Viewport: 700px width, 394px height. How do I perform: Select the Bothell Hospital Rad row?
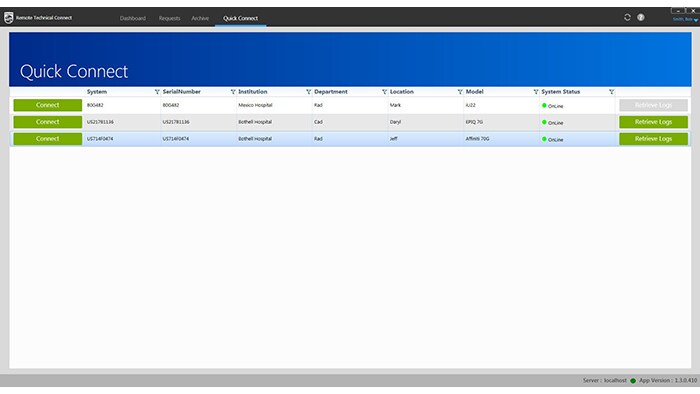tap(350, 139)
